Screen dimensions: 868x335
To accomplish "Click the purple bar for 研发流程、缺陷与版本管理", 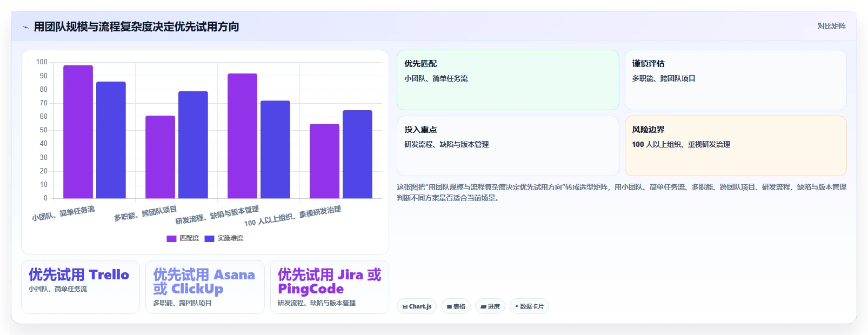I will coord(242,136).
